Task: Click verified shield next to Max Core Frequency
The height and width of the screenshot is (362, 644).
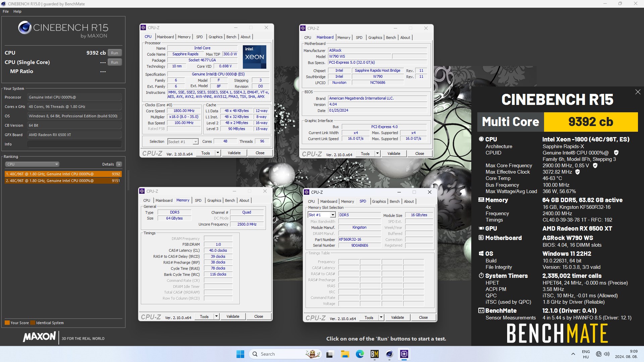Action: [595, 166]
